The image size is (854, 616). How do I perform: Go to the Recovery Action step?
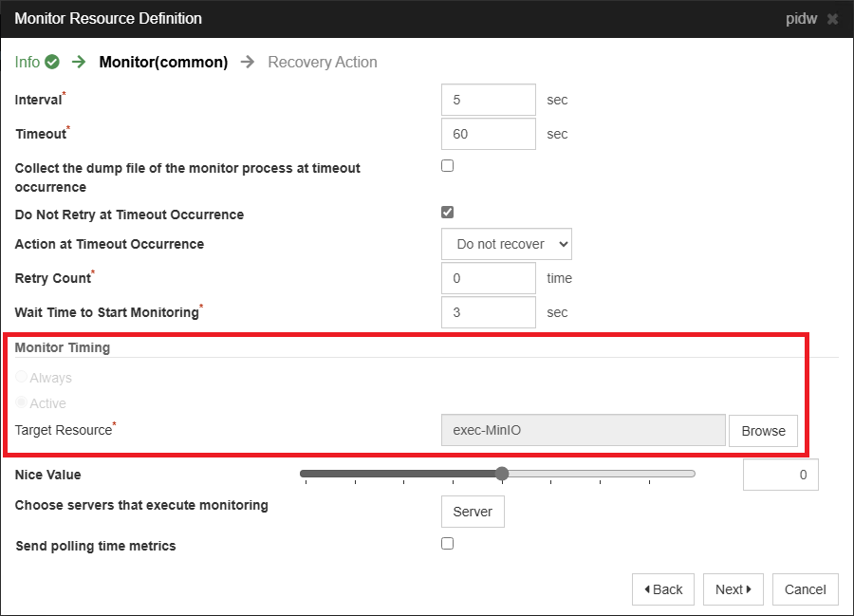322,62
